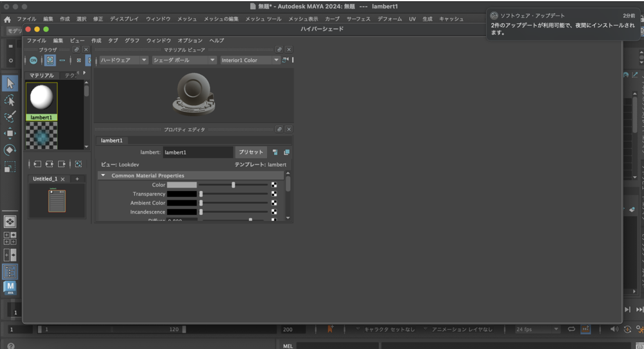This screenshot has width=644, height=349.
Task: Click the output connections graph icon
Action: (62, 164)
